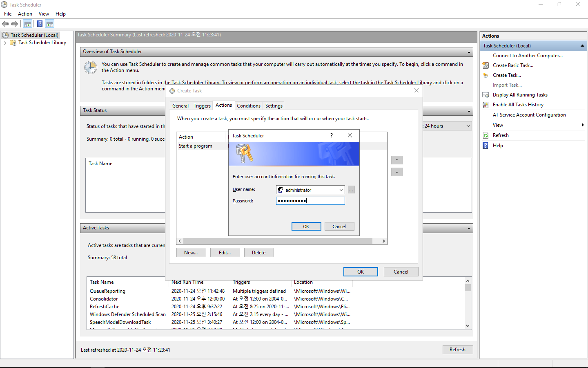The height and width of the screenshot is (368, 588).
Task: Select the QueueReporting task row
Action: (x=220, y=291)
